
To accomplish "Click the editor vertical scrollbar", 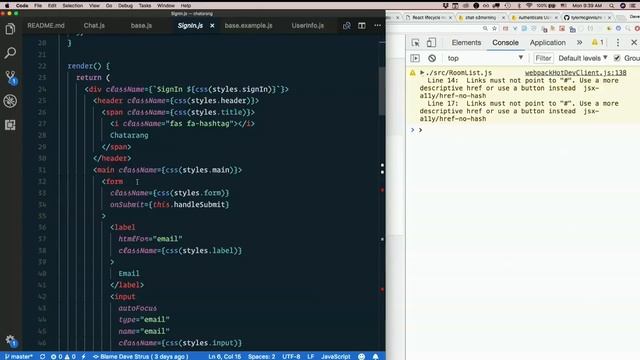I will point(382,91).
